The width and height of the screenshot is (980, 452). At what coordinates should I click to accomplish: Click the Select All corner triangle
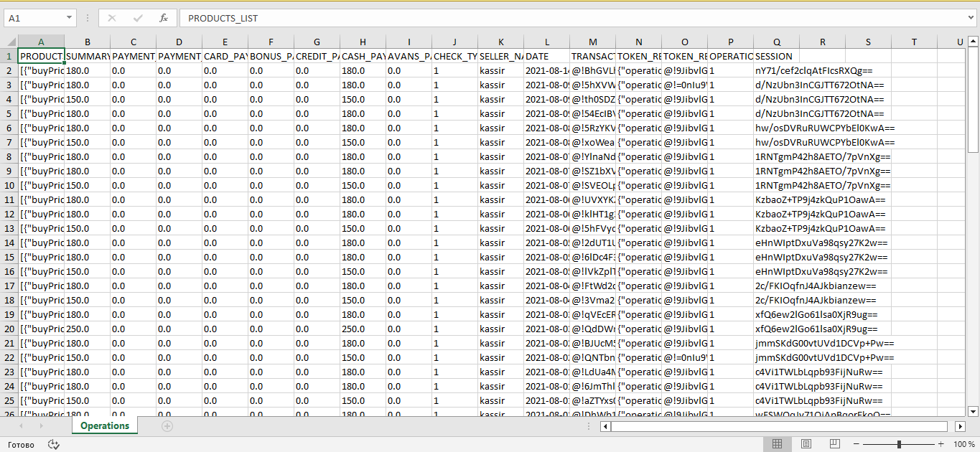coord(9,42)
